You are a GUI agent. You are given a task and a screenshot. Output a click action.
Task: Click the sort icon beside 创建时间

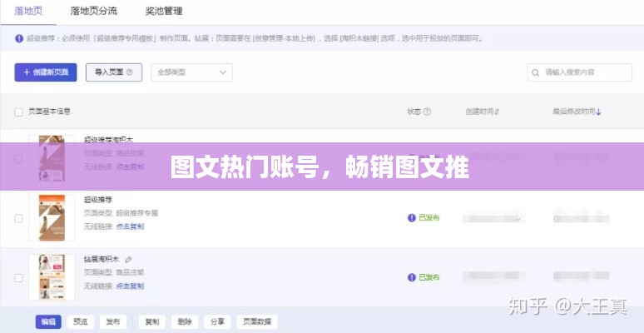pyautogui.click(x=497, y=112)
